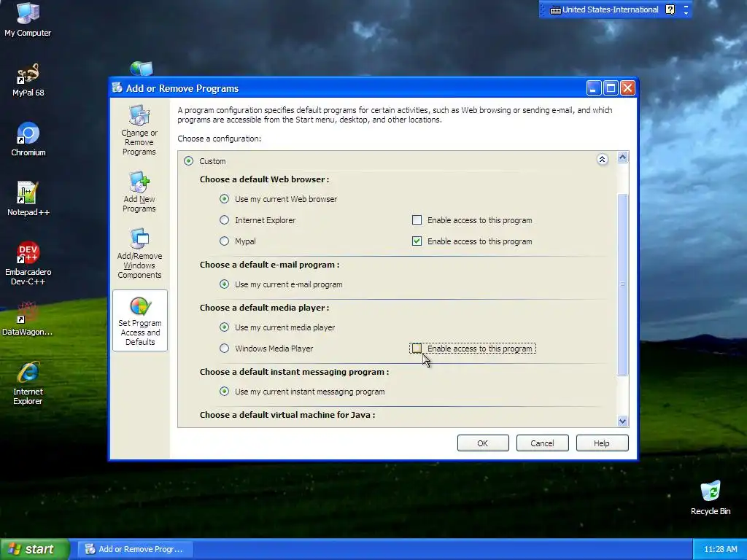Uncheck Enable access for Mypal

[x=417, y=241]
